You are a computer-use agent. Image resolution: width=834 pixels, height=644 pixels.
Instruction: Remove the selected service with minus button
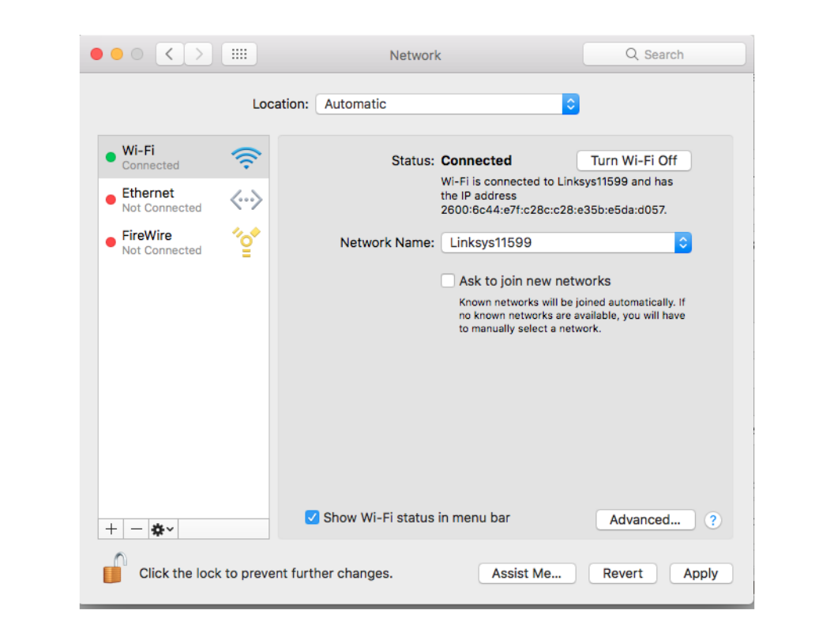pyautogui.click(x=136, y=529)
